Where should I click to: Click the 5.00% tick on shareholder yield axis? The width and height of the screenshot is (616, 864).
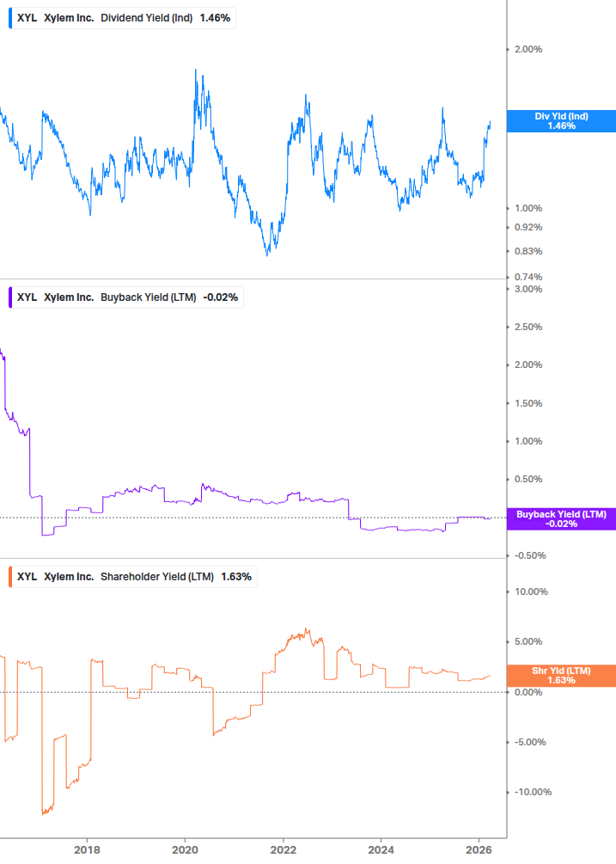[x=528, y=641]
